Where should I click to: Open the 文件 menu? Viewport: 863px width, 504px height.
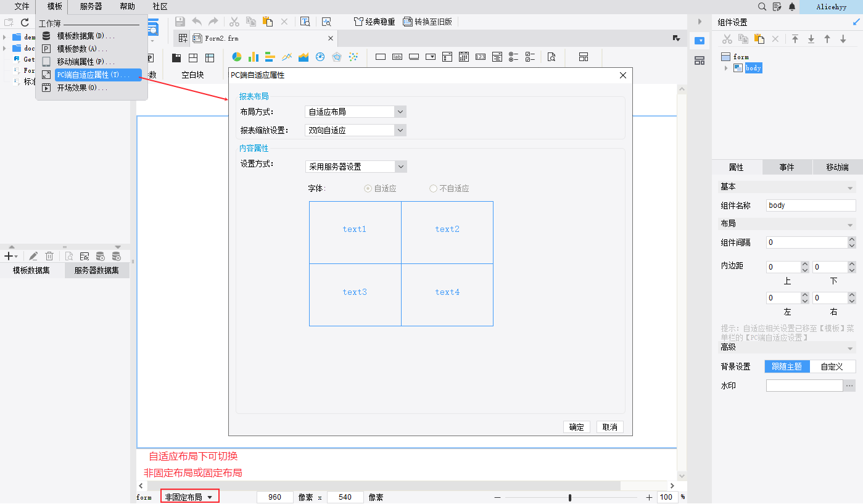click(x=22, y=6)
